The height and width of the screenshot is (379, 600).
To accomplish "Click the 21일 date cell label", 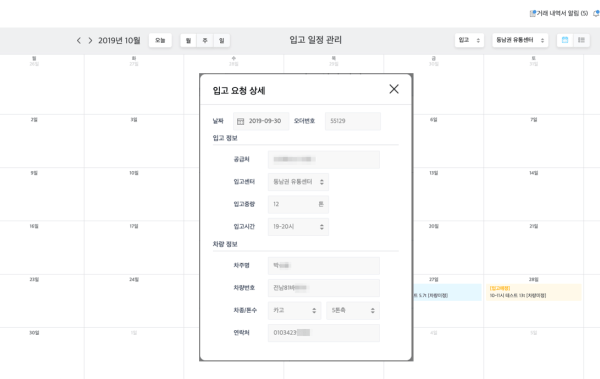I will click(x=533, y=226).
